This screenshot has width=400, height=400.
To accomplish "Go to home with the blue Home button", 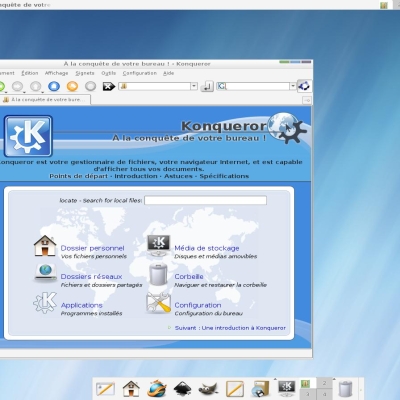I will click(54, 86).
